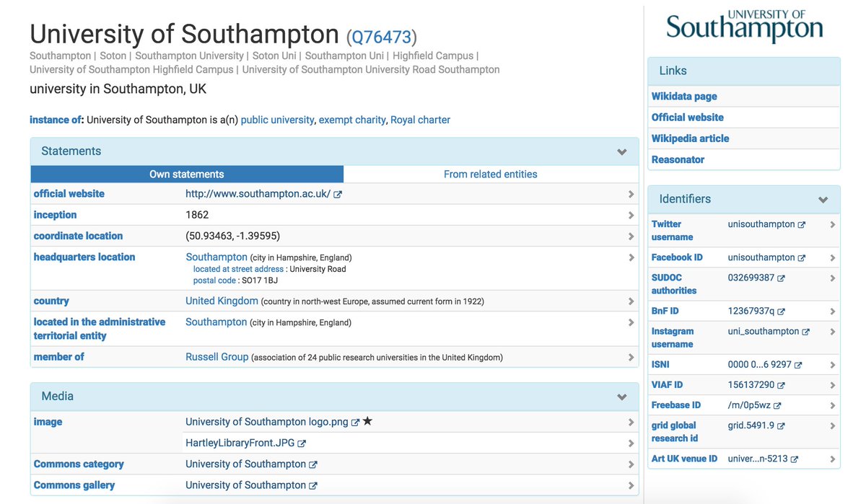Collapse the Statements panel chevron
The height and width of the screenshot is (504, 866).
coord(622,152)
